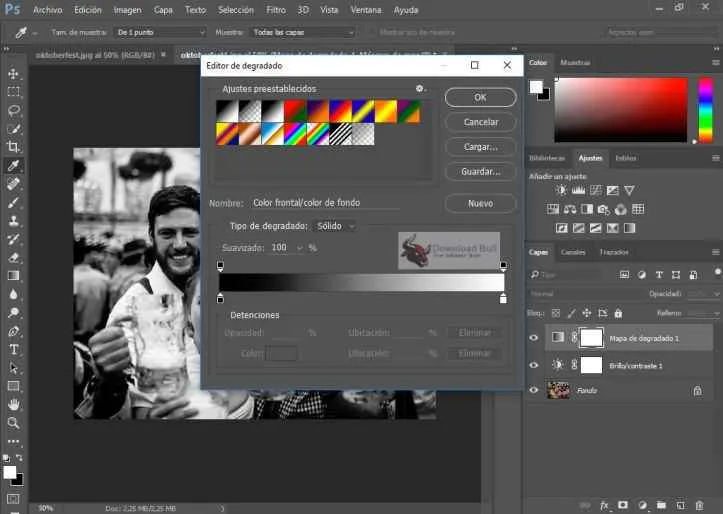Hide the Mapa de degradado 1 layer

point(533,338)
